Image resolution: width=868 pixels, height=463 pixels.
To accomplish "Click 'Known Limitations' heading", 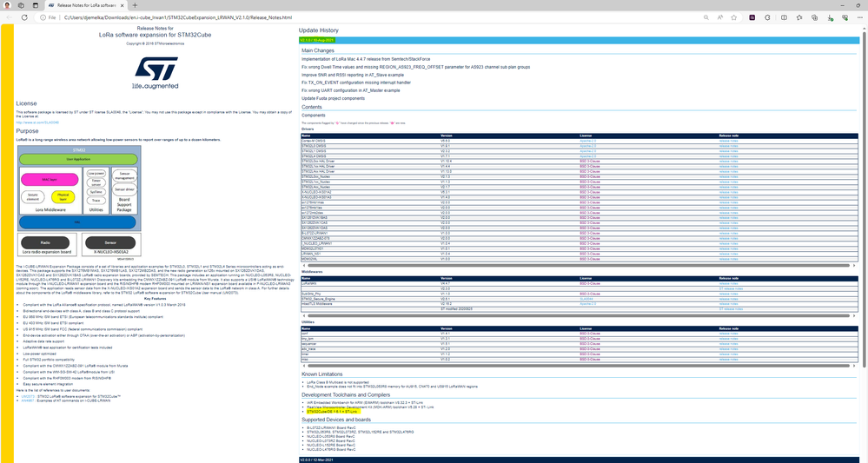I will [322, 374].
